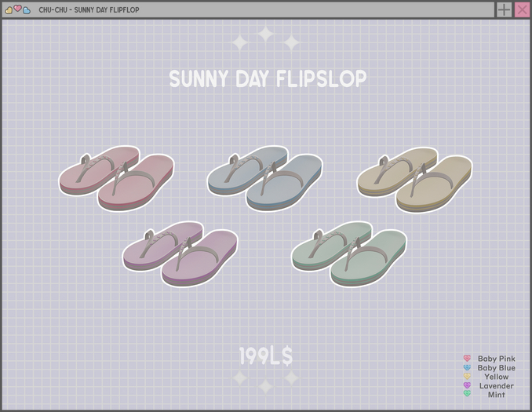Select the Lavender heart swatch

[467, 385]
